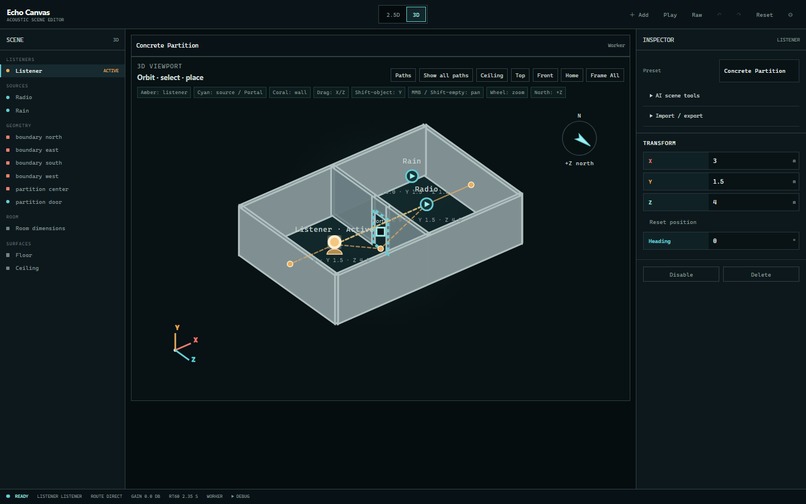Click the redo arrow in top bar
Viewport: 806px width, 504px height.
click(739, 15)
